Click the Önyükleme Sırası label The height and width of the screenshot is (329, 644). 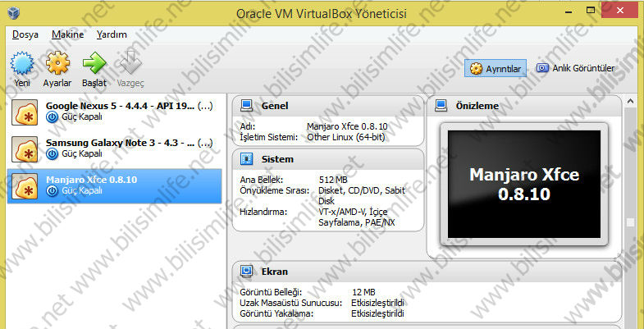[274, 191]
